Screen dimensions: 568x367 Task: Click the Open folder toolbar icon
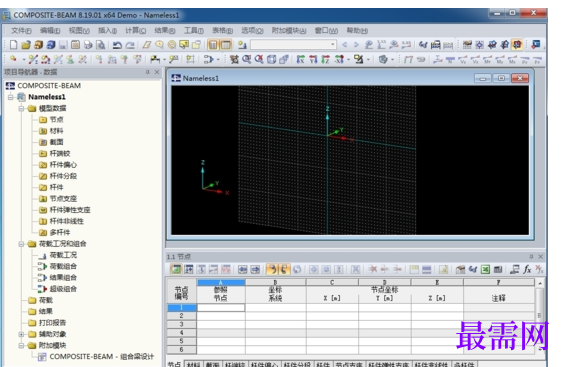(x=26, y=45)
